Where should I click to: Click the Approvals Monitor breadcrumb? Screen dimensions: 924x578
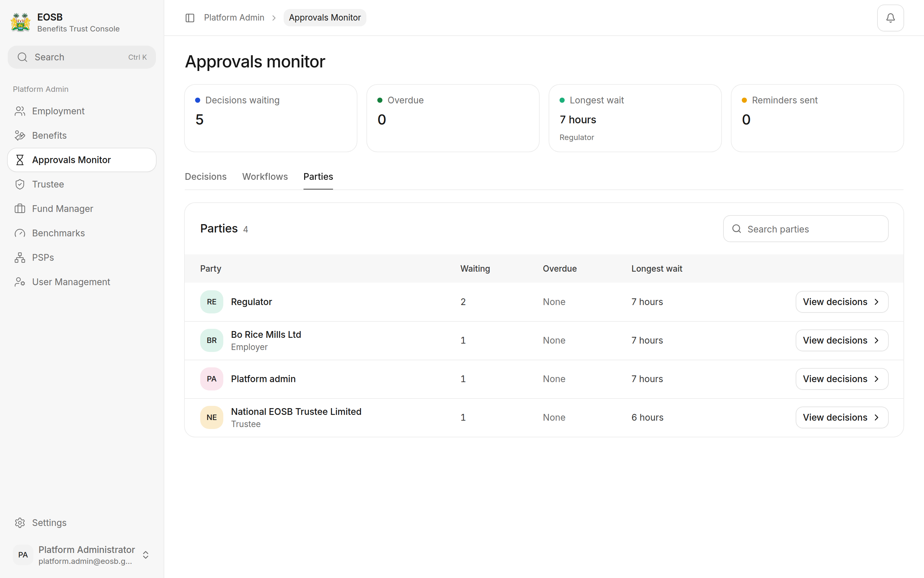(325, 18)
